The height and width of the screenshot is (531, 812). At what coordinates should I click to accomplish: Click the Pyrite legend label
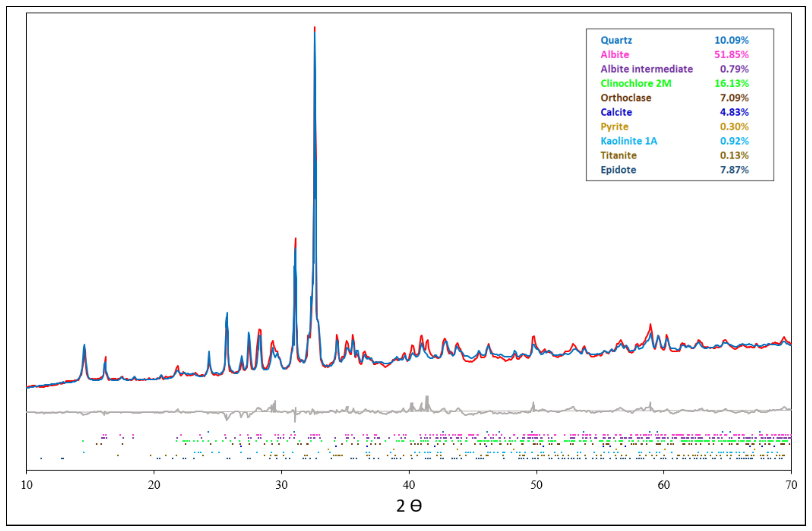614,127
